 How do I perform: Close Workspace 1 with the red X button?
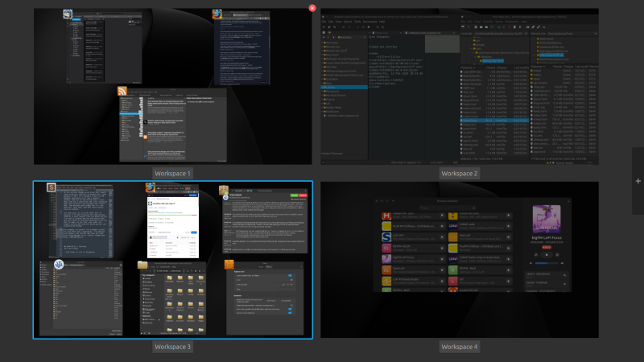pyautogui.click(x=312, y=8)
